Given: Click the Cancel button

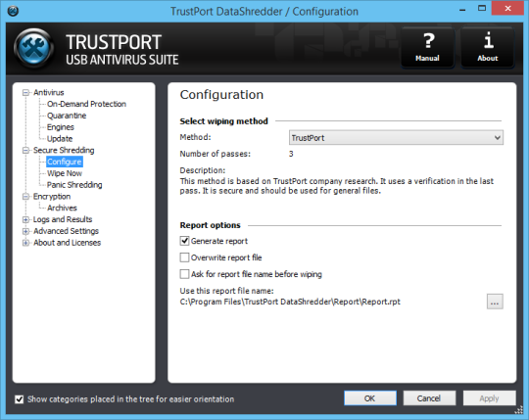Looking at the screenshot, I should (x=429, y=398).
